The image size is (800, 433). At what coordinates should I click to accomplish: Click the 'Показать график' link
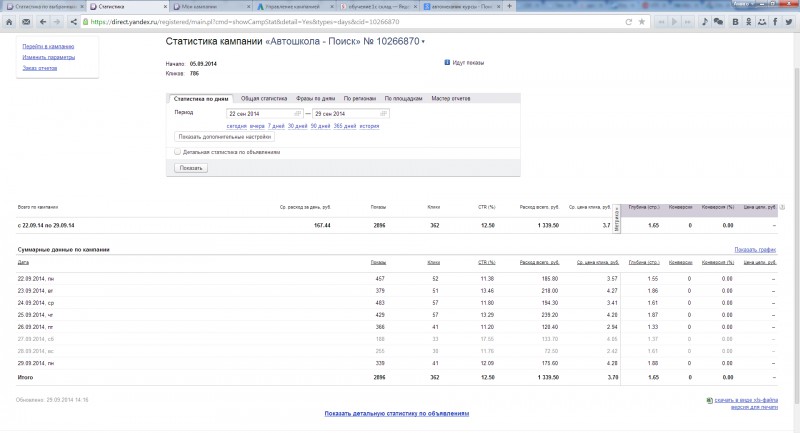(x=755, y=249)
